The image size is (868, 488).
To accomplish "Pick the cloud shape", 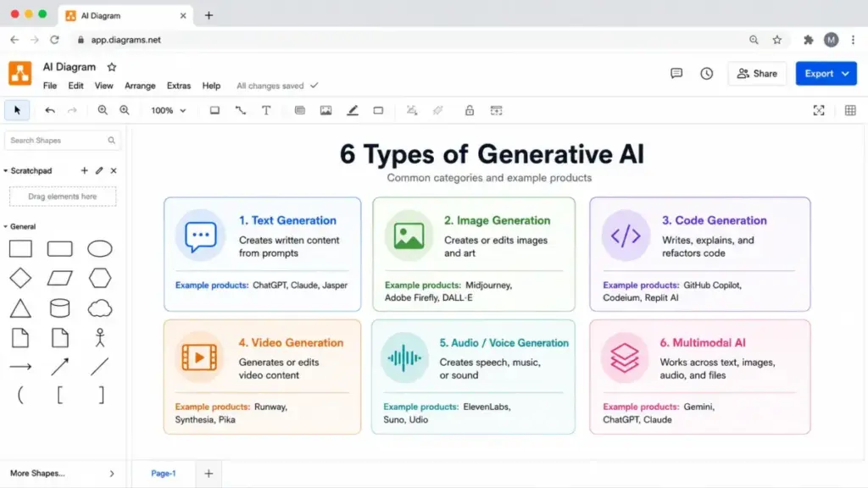I will [x=100, y=308].
